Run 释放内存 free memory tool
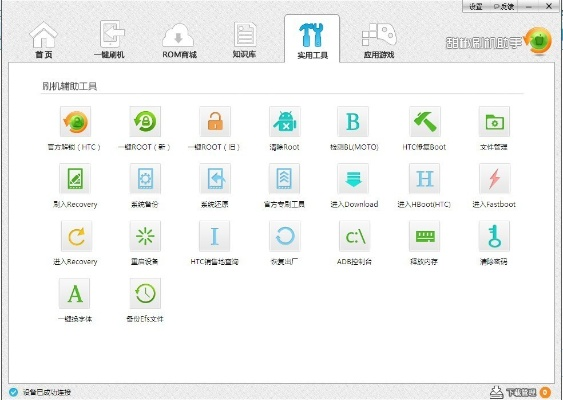Viewport: 563px width, 400px height. tap(424, 236)
